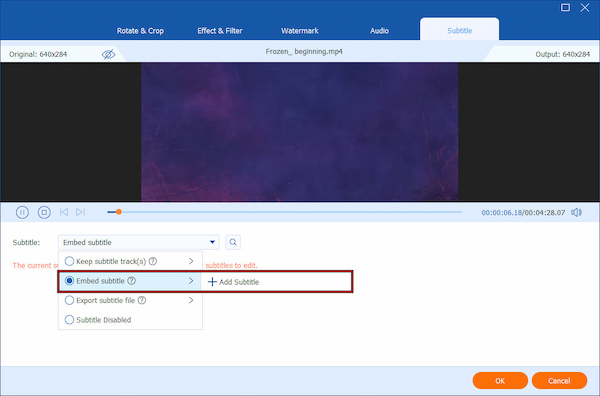Close the editing window
Screen dimensions: 600x396
click(x=585, y=8)
